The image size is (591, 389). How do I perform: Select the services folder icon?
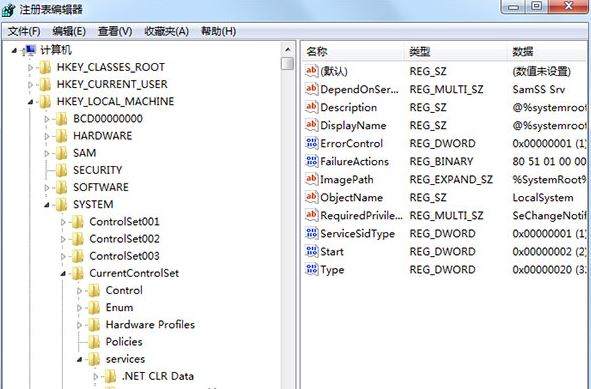coord(94,359)
